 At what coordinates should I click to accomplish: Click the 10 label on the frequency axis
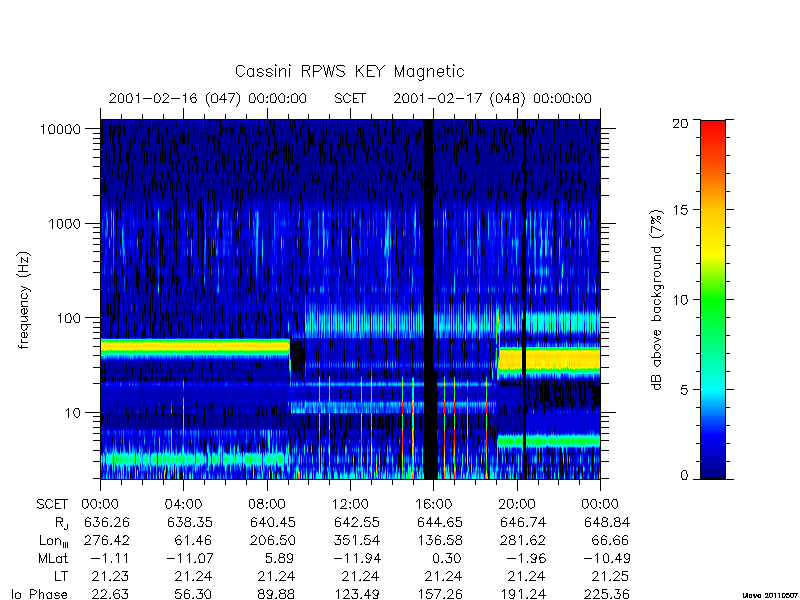73,412
